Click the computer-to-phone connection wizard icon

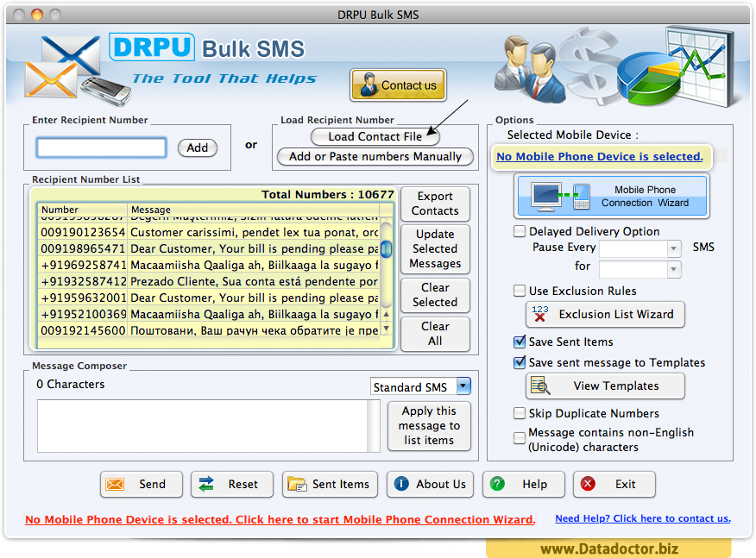point(561,196)
